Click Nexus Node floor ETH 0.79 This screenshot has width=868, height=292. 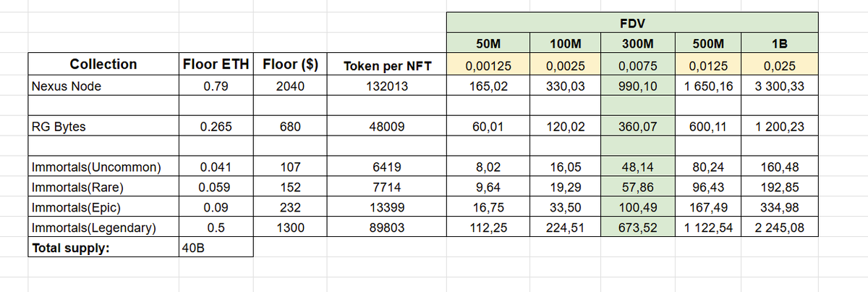(x=216, y=86)
